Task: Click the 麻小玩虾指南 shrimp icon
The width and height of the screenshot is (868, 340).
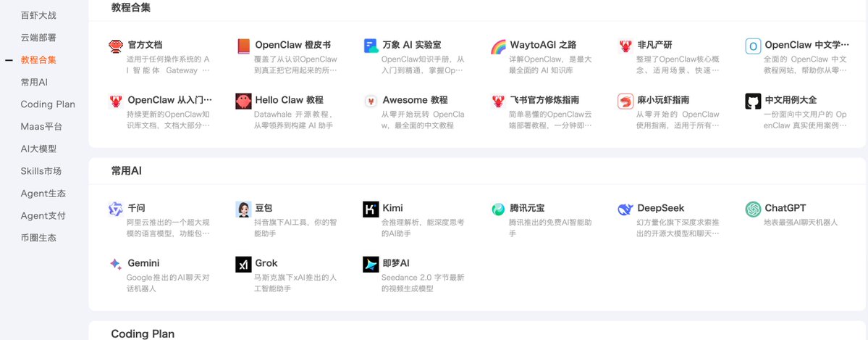Action: click(x=625, y=101)
